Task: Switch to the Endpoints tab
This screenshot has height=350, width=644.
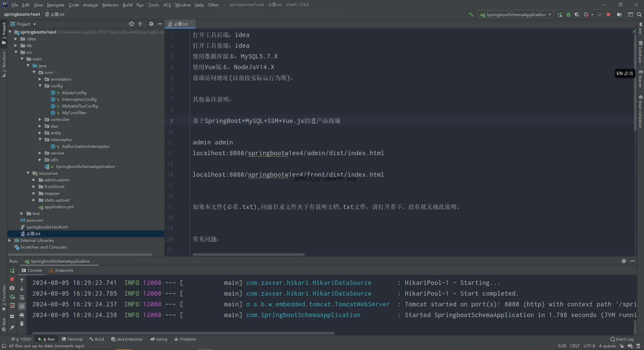Action: coord(61,270)
